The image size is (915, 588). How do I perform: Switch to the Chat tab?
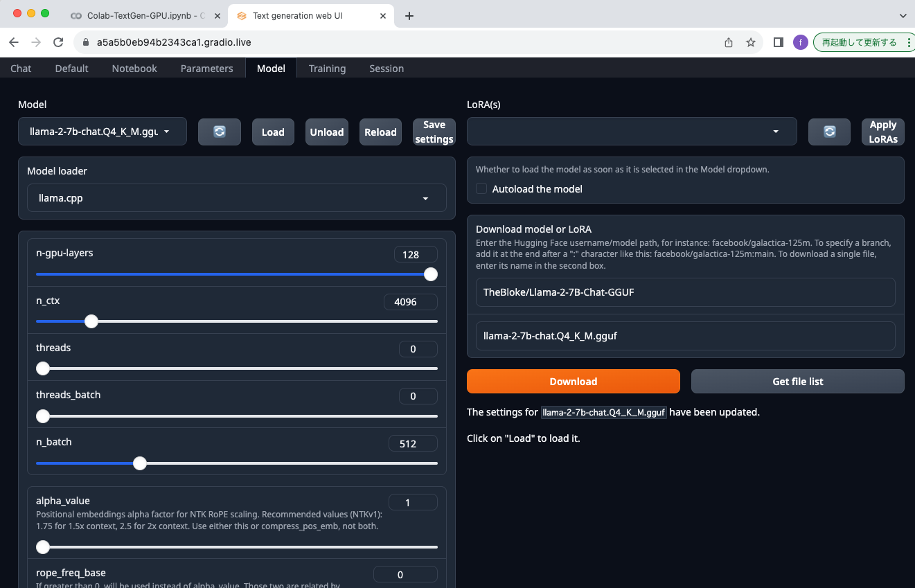click(x=21, y=68)
